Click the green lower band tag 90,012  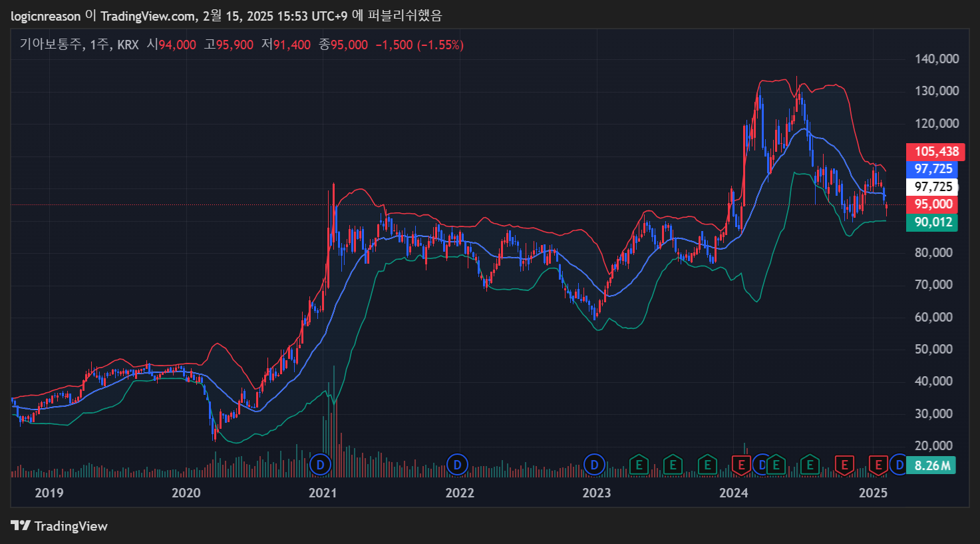point(932,222)
